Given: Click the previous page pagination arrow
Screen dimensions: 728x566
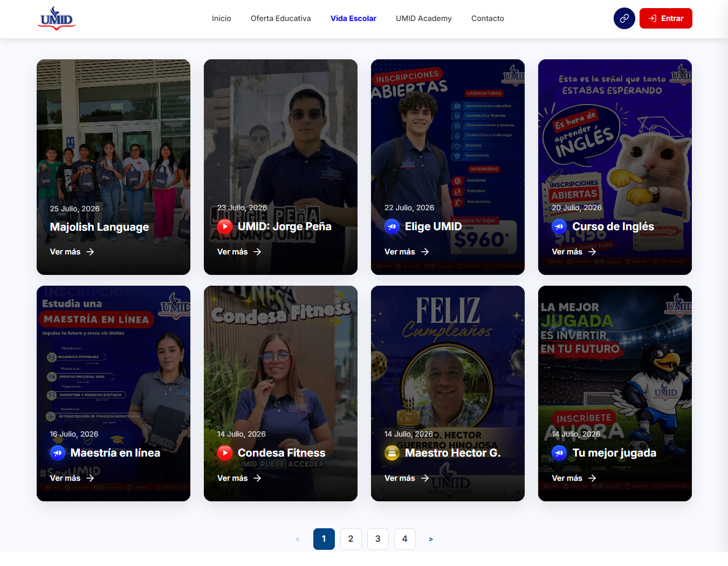Looking at the screenshot, I should click(297, 539).
